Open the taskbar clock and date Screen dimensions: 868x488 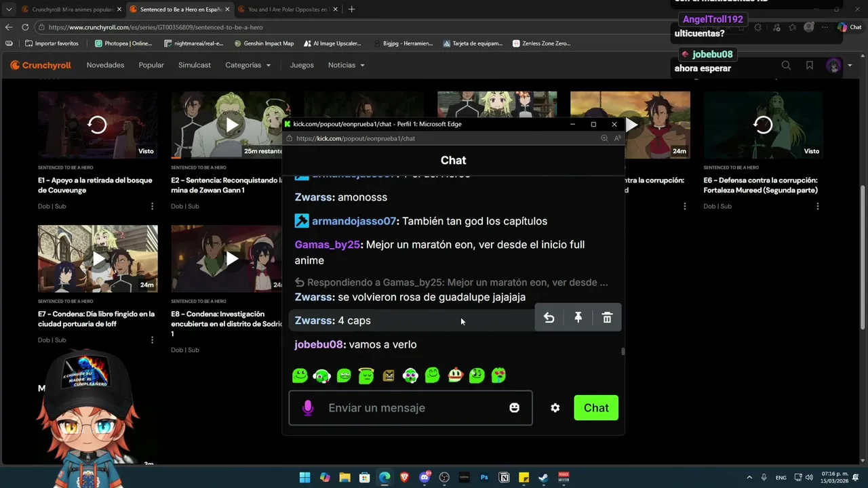coord(835,477)
